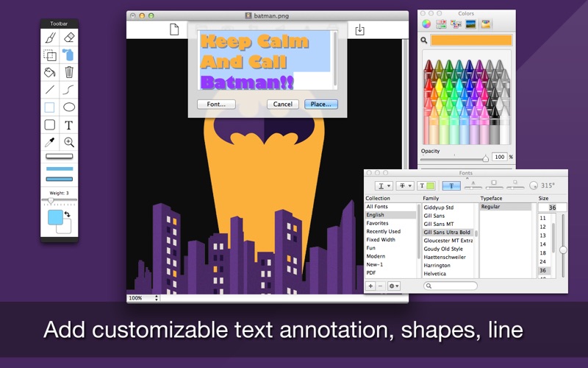The width and height of the screenshot is (588, 368).
Task: Open the 100% zoom level stepper
Action: (x=157, y=298)
